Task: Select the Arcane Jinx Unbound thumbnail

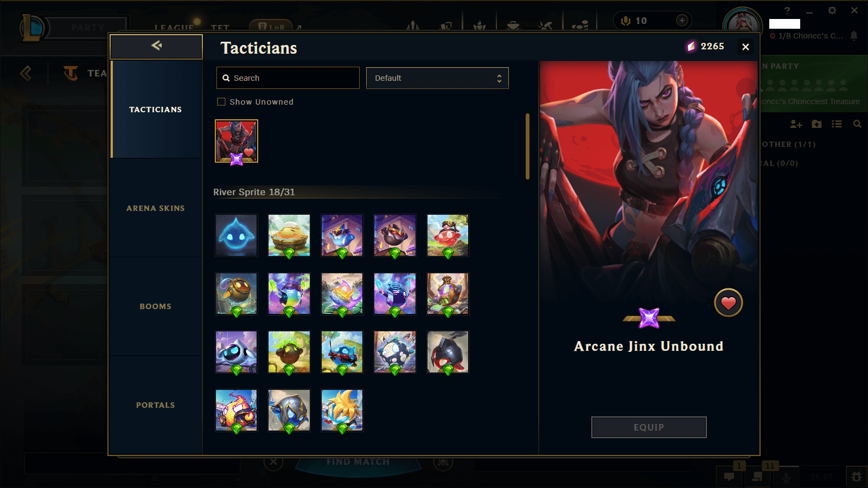Action: (237, 141)
